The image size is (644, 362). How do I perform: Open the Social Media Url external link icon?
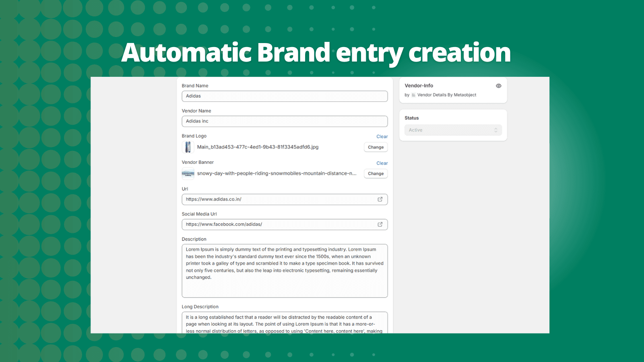click(x=380, y=224)
